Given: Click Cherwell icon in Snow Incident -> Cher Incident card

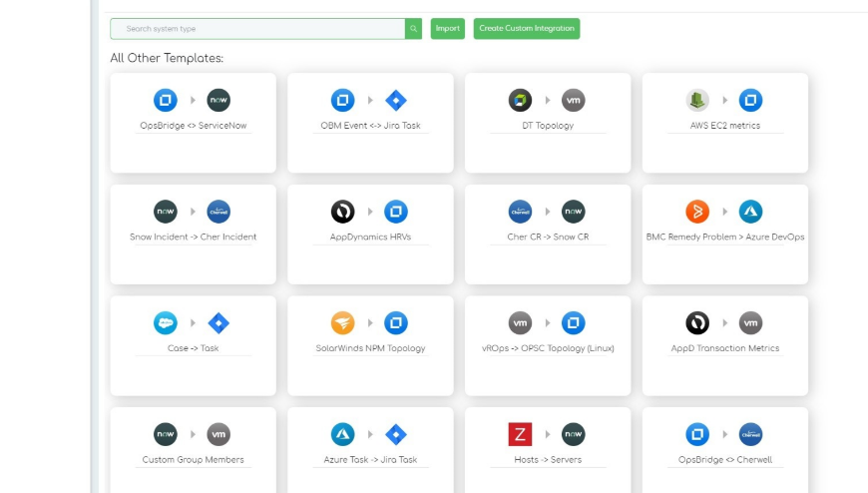Looking at the screenshot, I should 218,212.
